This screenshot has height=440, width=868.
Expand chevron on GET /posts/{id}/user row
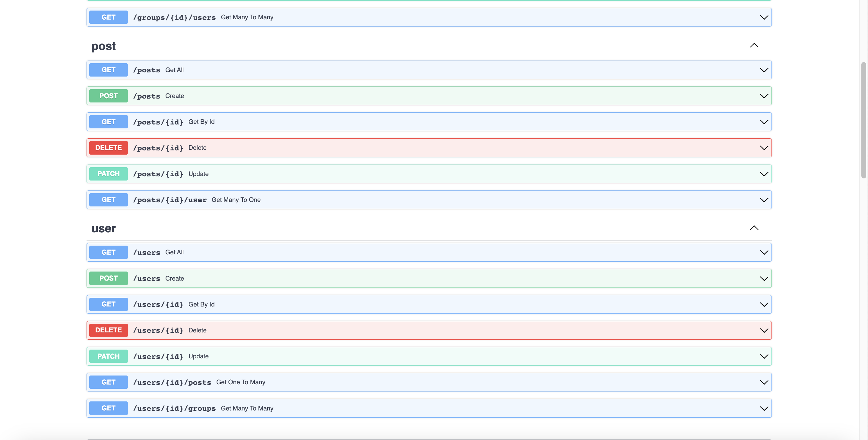(x=764, y=200)
